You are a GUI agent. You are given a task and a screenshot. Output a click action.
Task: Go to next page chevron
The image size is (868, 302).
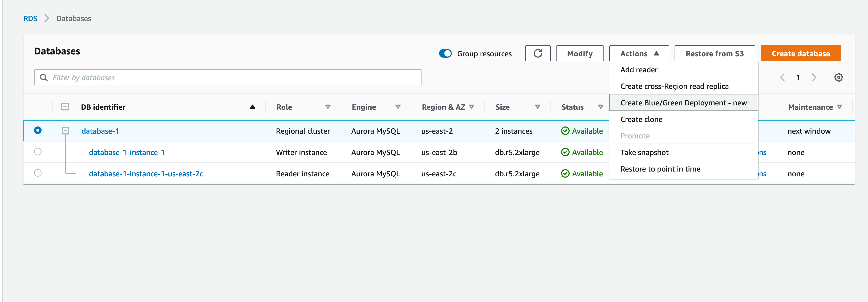click(x=814, y=78)
